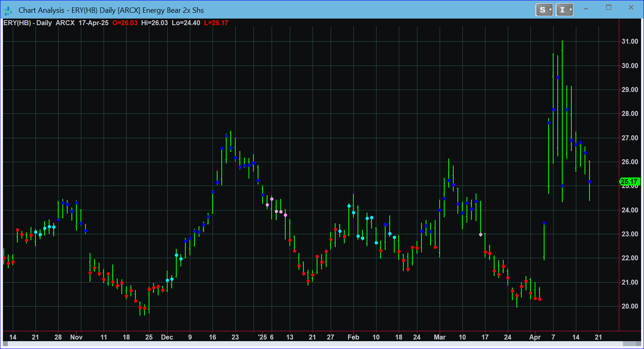Click the '9' date label after Dec
Viewport: 644px width, 349px height.
tap(190, 337)
